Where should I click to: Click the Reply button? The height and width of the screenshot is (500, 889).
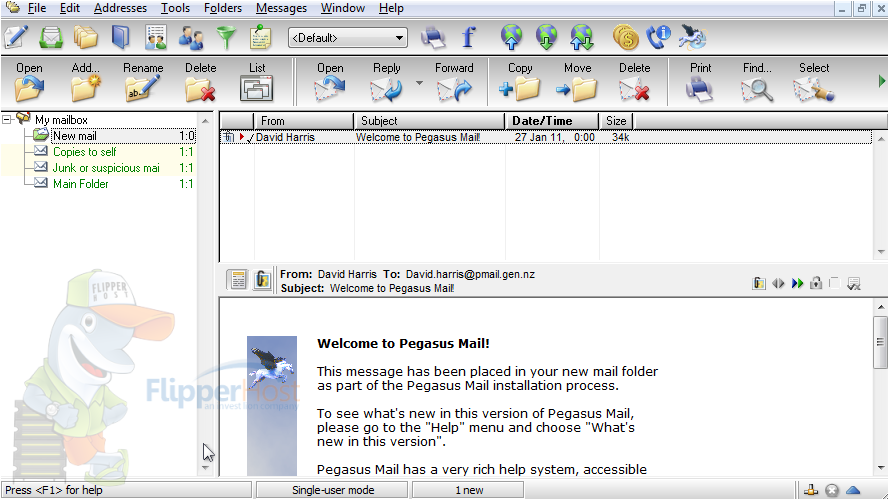pyautogui.click(x=387, y=82)
